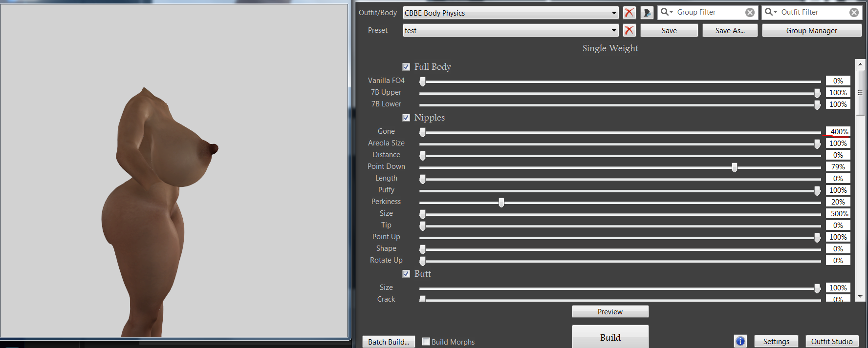868x348 pixels.
Task: Adjust the 7B Lower slider handle
Action: click(817, 105)
